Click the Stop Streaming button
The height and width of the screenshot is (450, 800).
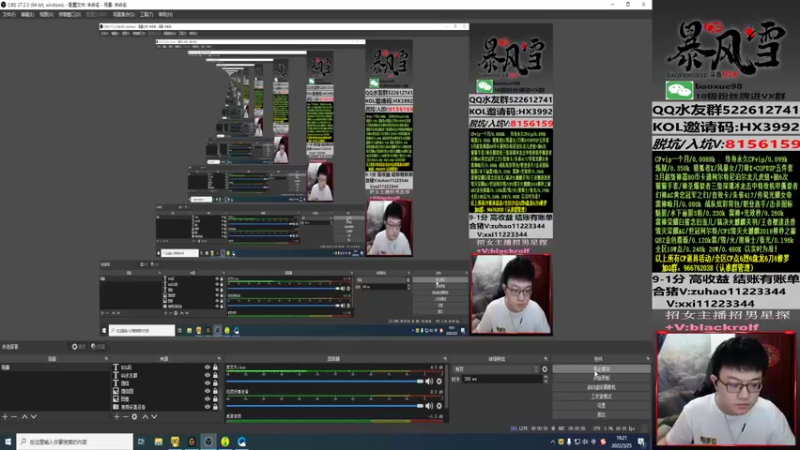point(601,368)
